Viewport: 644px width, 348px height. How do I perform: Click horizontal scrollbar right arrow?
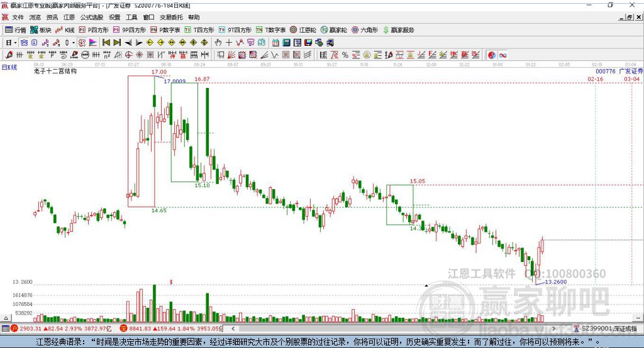[553, 329]
